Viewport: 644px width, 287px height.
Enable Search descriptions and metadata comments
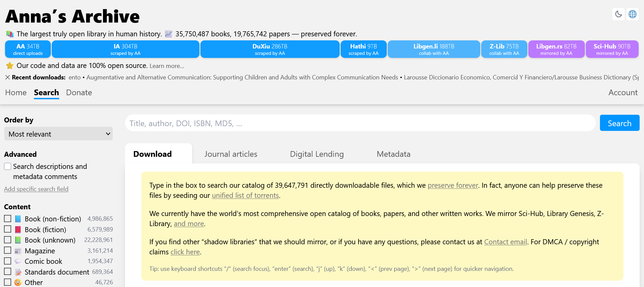pyautogui.click(x=8, y=167)
